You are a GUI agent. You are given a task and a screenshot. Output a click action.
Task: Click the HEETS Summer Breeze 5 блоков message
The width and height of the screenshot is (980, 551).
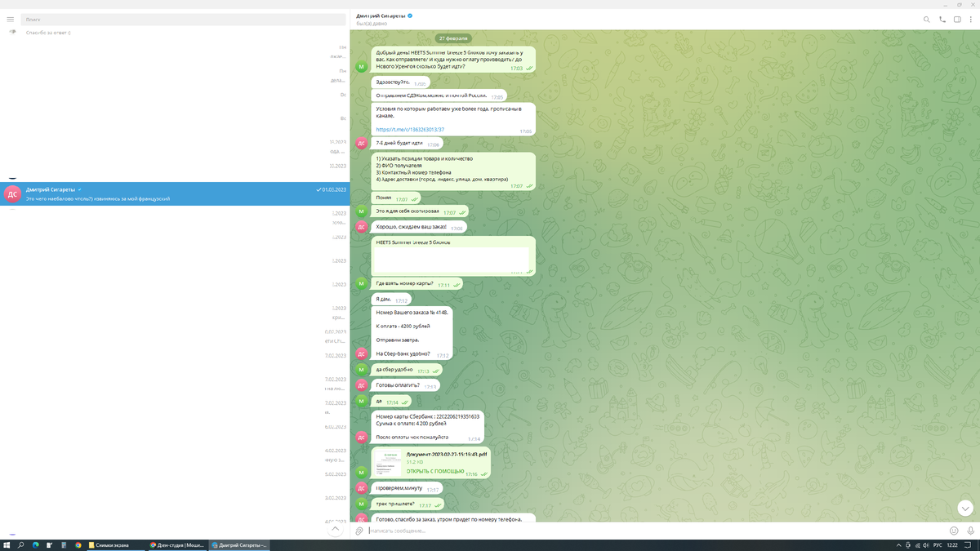(453, 256)
